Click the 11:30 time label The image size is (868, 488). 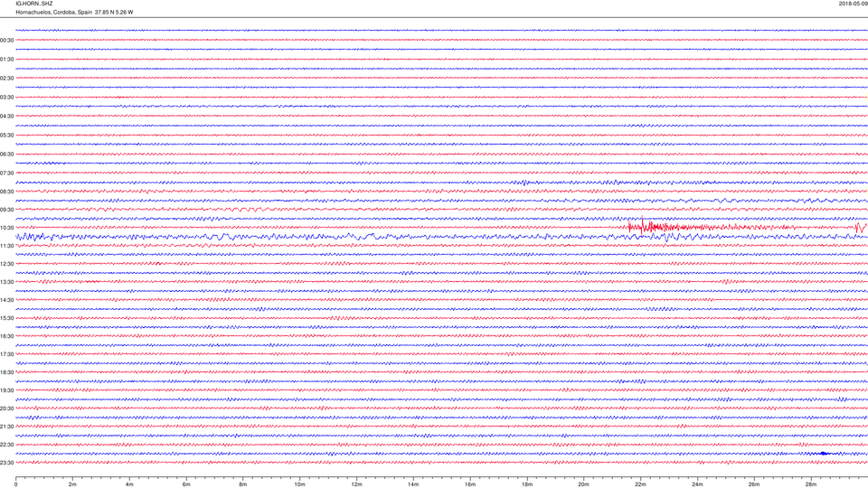tap(6, 246)
